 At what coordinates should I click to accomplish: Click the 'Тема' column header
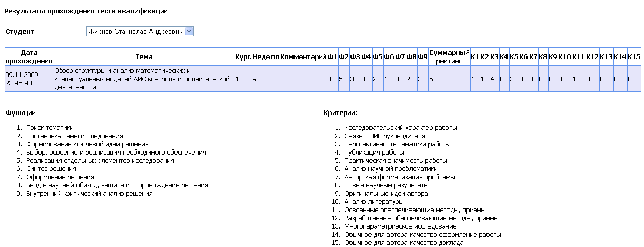[144, 56]
